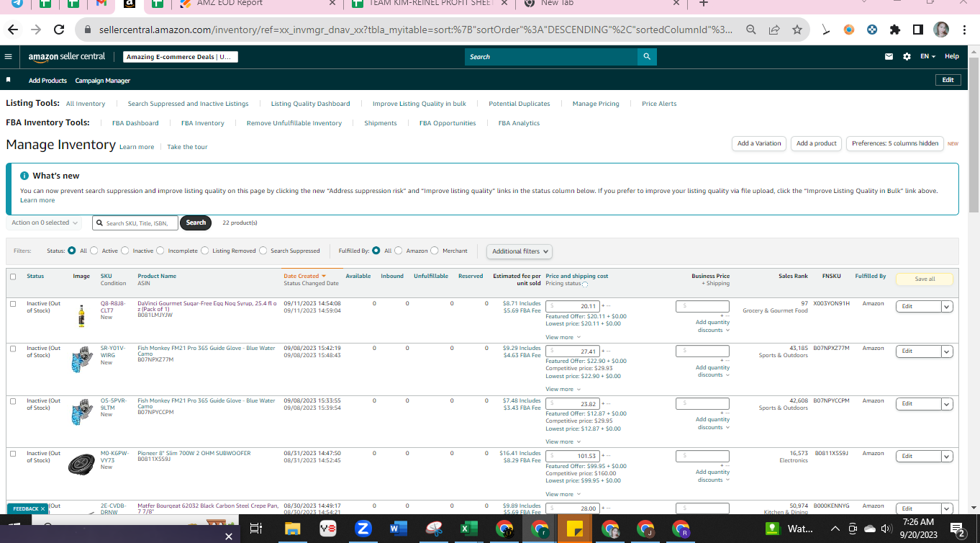Open Edit dropdown arrow for DaVinci syrup

(x=947, y=306)
